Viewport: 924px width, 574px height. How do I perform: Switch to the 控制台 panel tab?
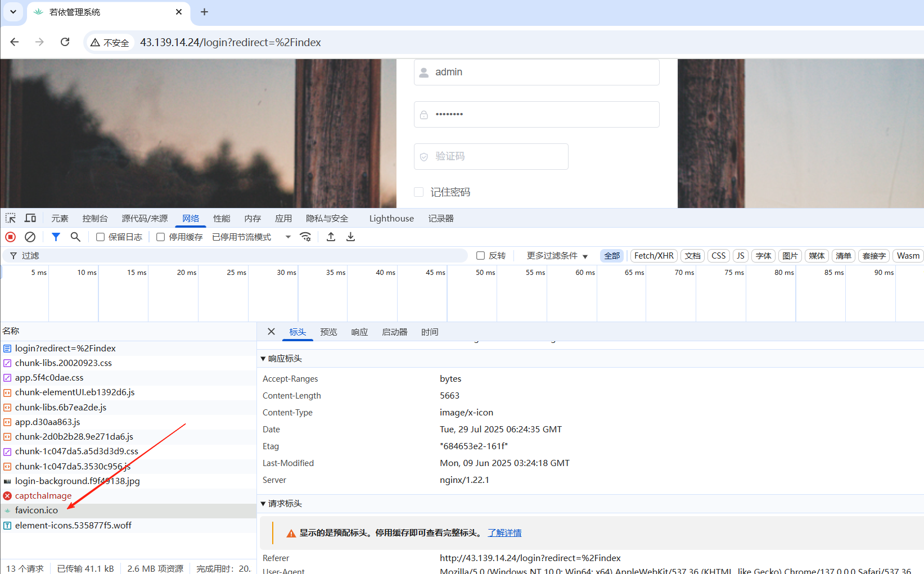94,218
